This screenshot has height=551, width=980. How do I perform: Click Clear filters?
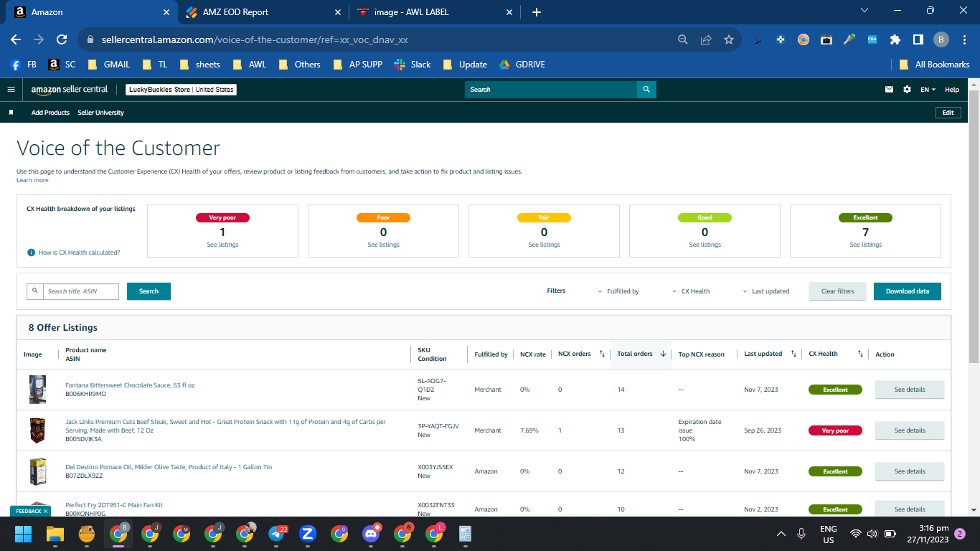838,291
